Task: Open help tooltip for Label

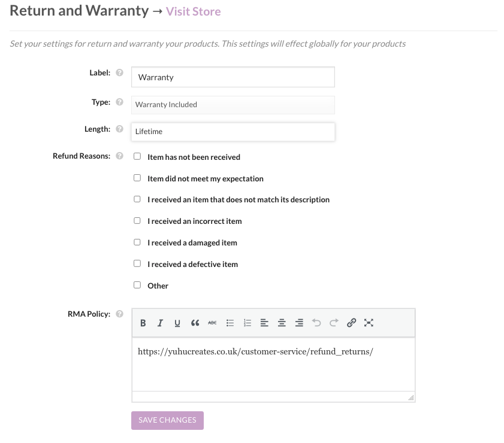Action: click(x=120, y=72)
